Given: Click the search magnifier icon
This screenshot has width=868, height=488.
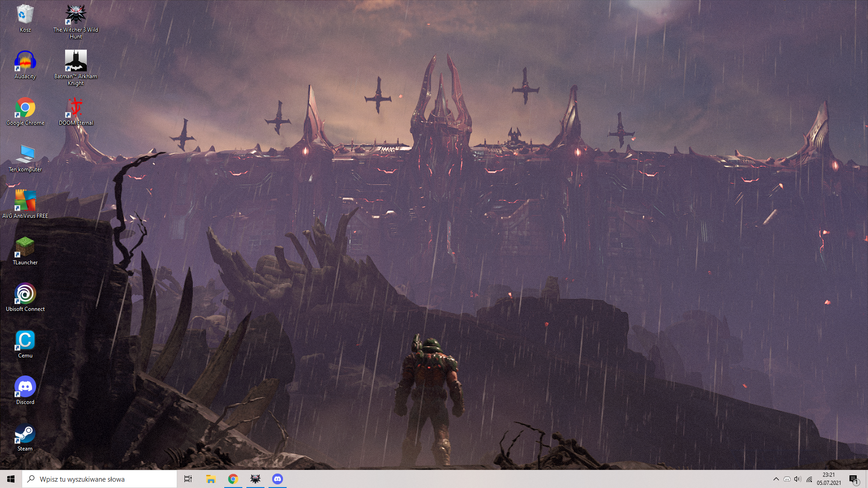Looking at the screenshot, I should 31,479.
